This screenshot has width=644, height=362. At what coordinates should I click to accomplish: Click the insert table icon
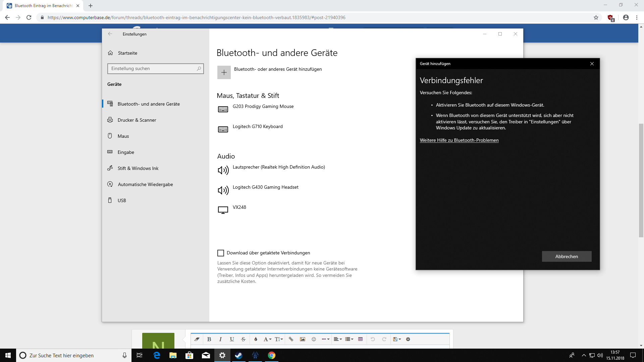click(360, 339)
